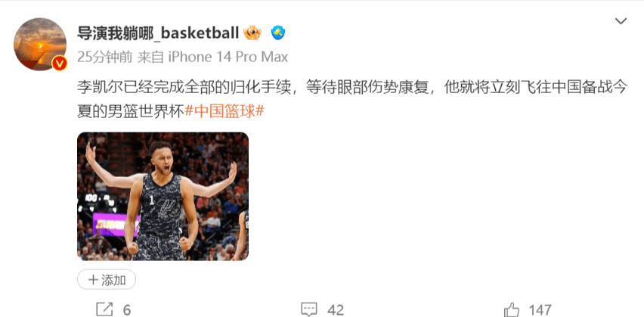The image size is (644, 317).
Task: Enlarge the basketball player photo
Action: (163, 196)
